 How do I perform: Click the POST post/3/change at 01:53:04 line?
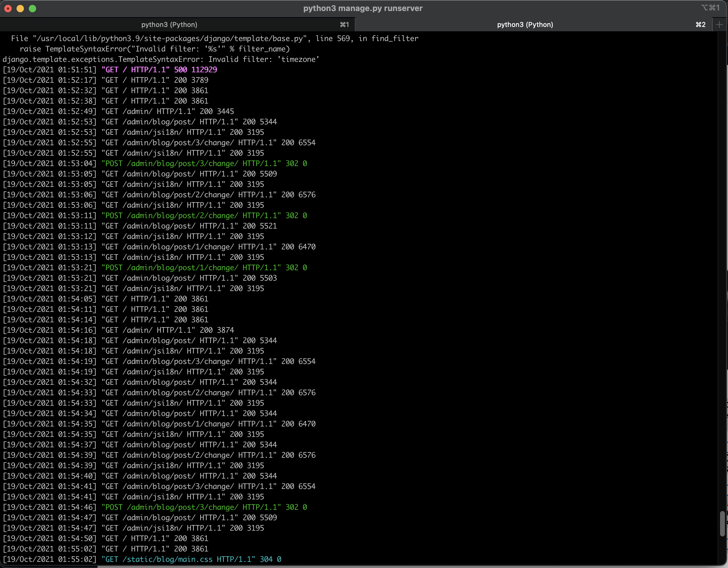155,163
